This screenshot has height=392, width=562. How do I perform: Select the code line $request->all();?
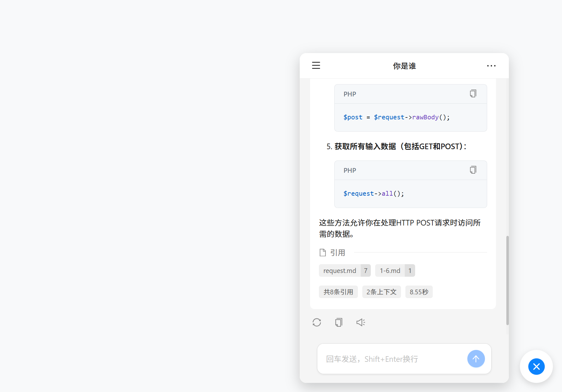(x=374, y=193)
